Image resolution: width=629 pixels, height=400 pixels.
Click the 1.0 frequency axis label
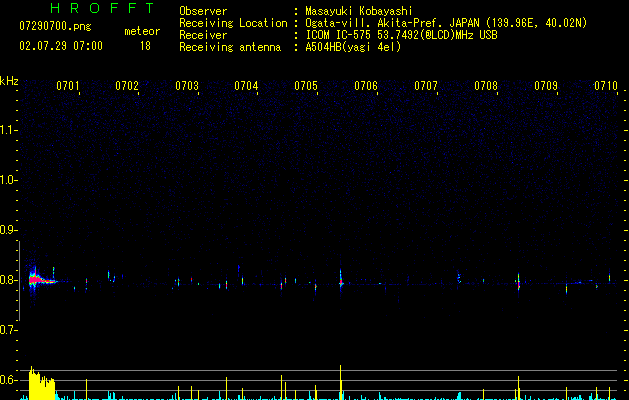(8, 180)
